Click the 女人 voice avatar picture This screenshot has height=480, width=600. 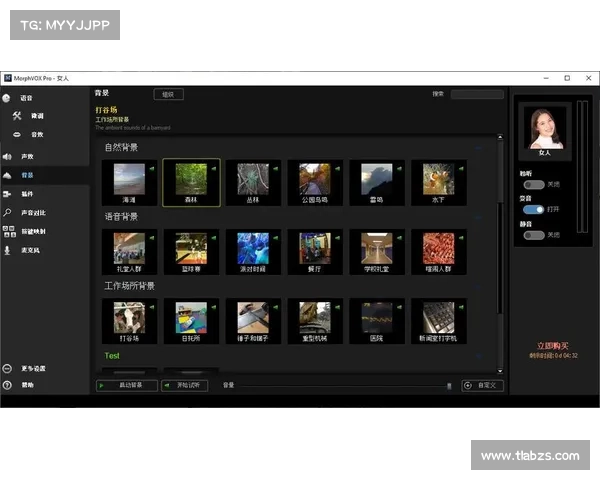click(x=545, y=128)
